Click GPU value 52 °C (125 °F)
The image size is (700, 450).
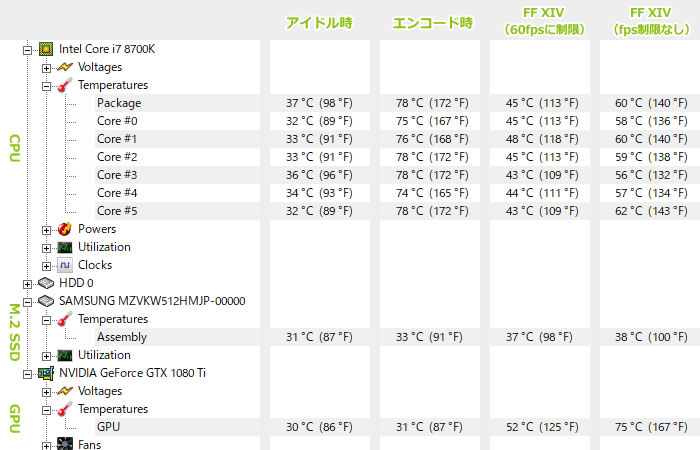point(542,427)
